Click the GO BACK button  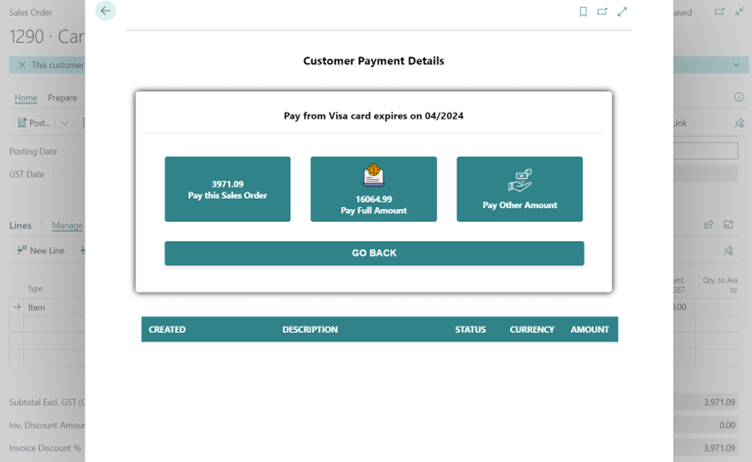[374, 253]
